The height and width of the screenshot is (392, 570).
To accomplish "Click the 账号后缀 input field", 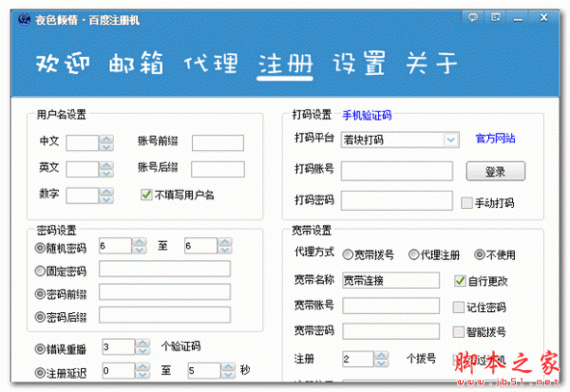I will (x=218, y=169).
